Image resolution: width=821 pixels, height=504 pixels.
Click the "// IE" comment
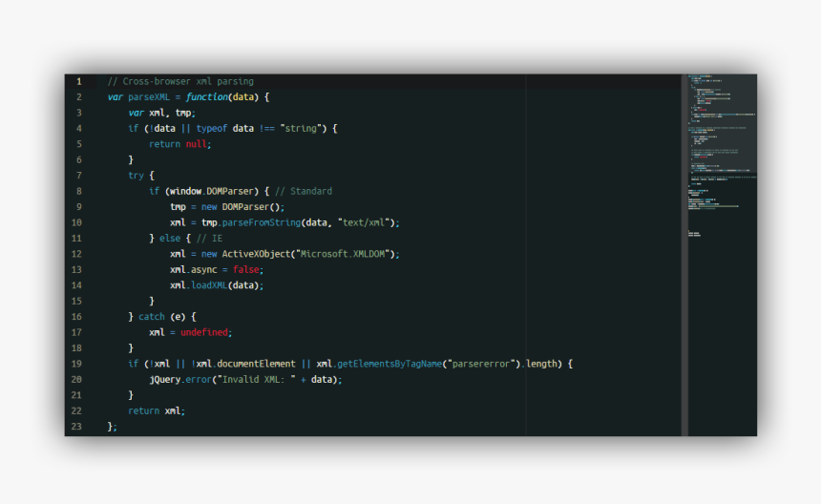(209, 239)
